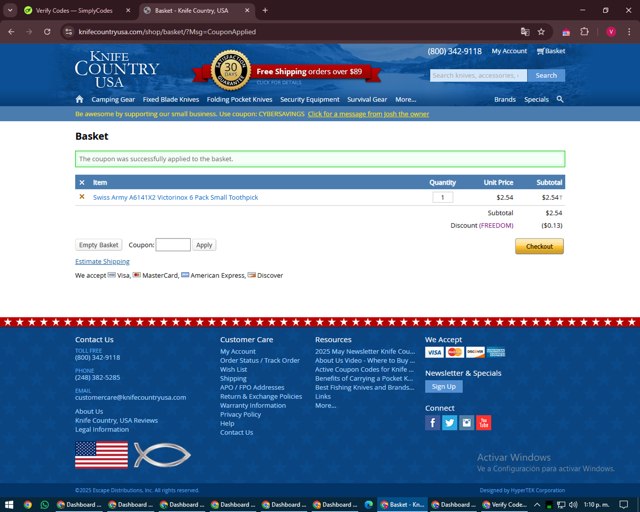Open the search magnifier icon in nav bar
Screen dimensions: 640x512
[x=560, y=99]
